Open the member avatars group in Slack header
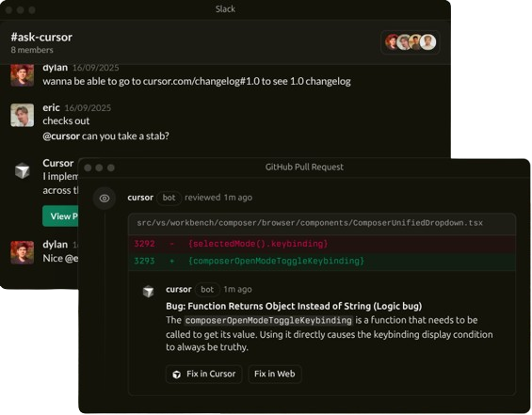This screenshot has width=532, height=415. click(x=411, y=42)
